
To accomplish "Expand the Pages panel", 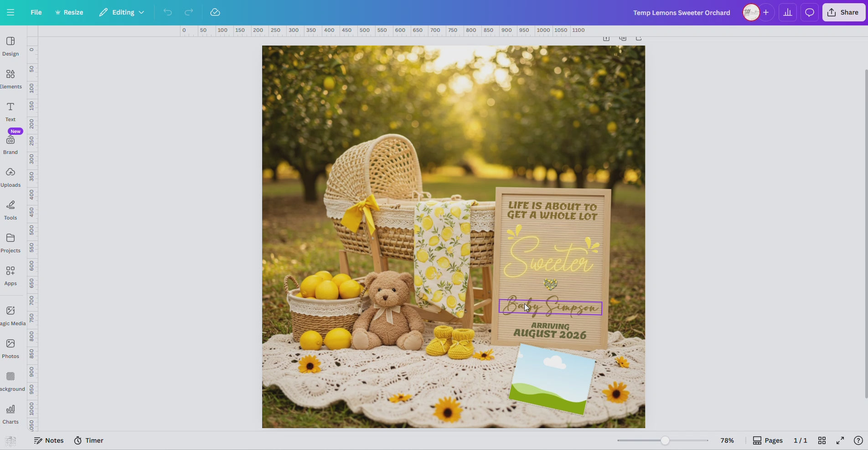I will click(768, 440).
